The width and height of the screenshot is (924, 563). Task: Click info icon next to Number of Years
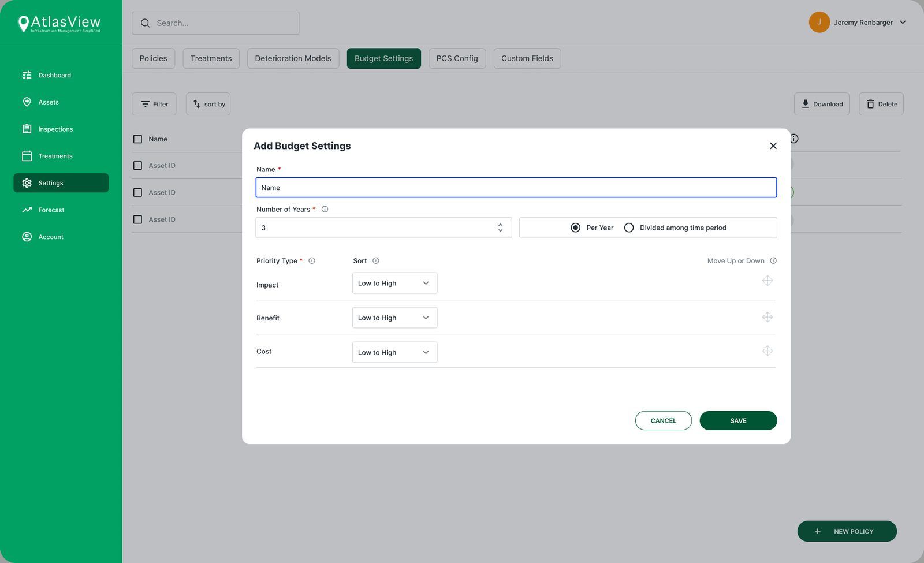[325, 209]
